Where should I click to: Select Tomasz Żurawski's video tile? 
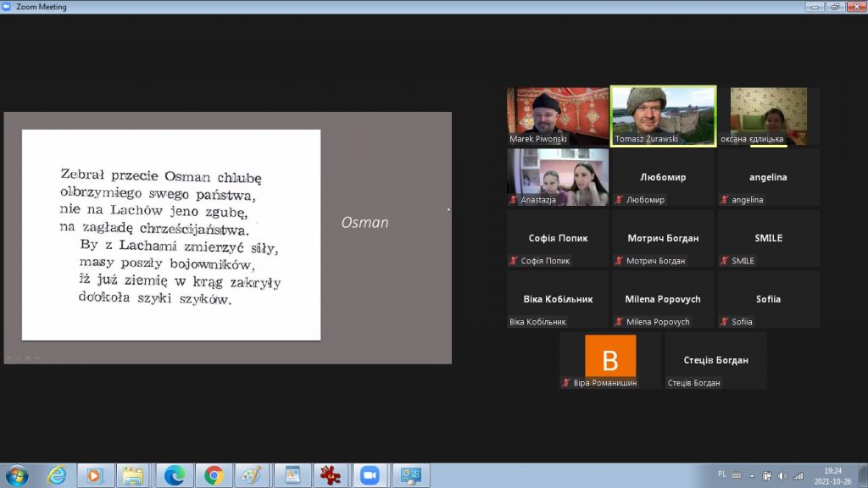pyautogui.click(x=663, y=115)
